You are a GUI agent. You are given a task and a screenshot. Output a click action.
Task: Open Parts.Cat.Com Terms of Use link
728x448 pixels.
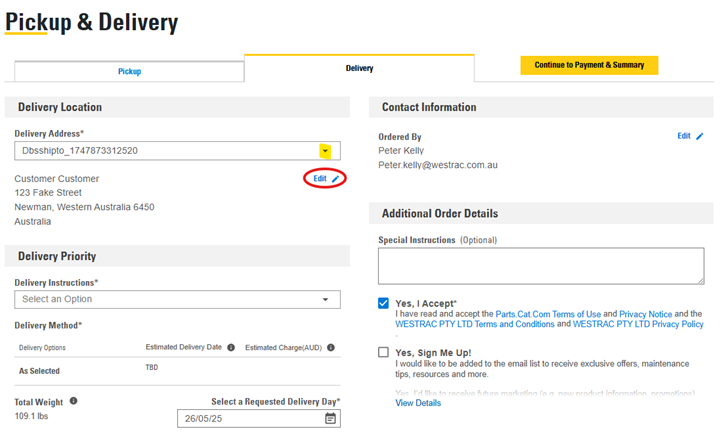coord(548,314)
